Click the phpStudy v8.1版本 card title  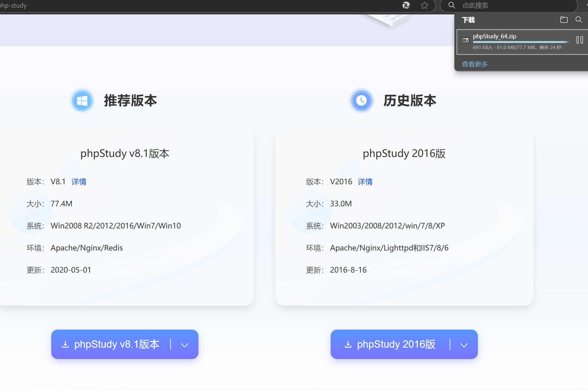125,153
